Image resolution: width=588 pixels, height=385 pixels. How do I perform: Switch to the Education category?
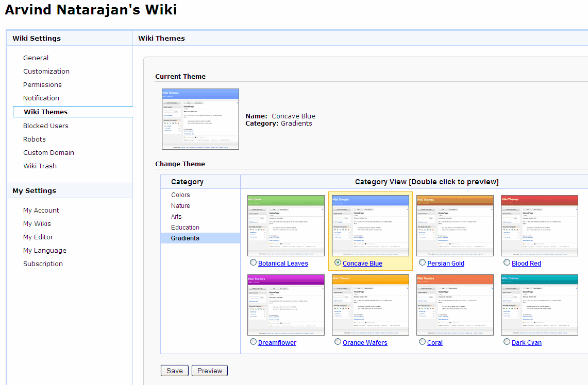coord(185,227)
